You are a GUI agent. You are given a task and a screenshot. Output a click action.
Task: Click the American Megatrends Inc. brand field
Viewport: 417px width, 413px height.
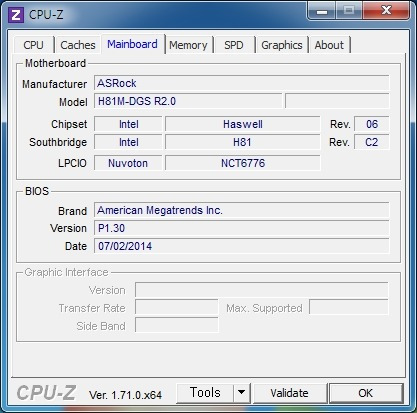pyautogui.click(x=241, y=210)
